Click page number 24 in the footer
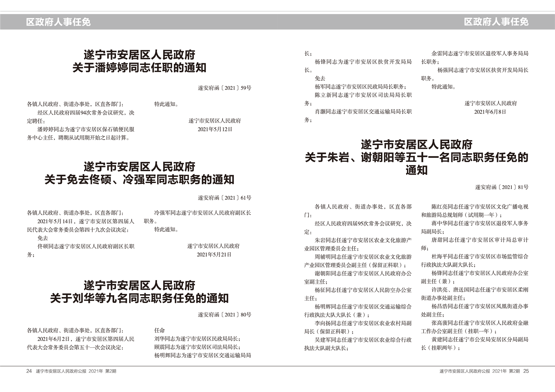Viewport: 555px width, 392px height. tap(29, 371)
